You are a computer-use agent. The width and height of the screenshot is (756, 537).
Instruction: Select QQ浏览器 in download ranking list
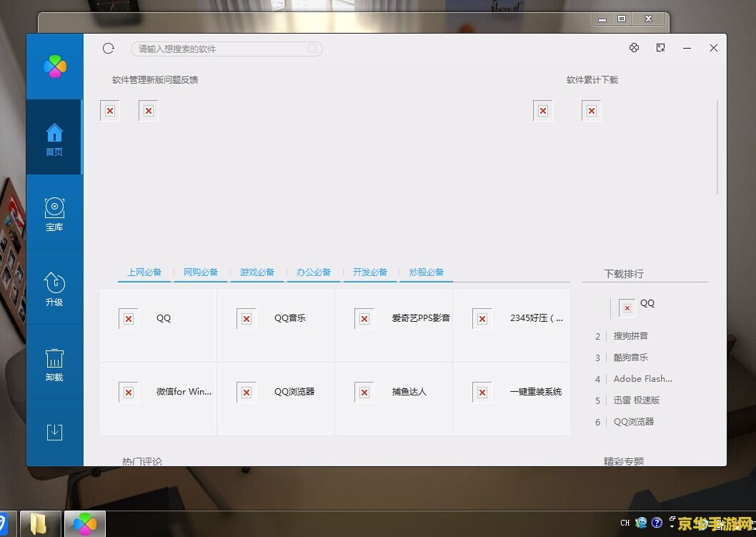pos(634,422)
